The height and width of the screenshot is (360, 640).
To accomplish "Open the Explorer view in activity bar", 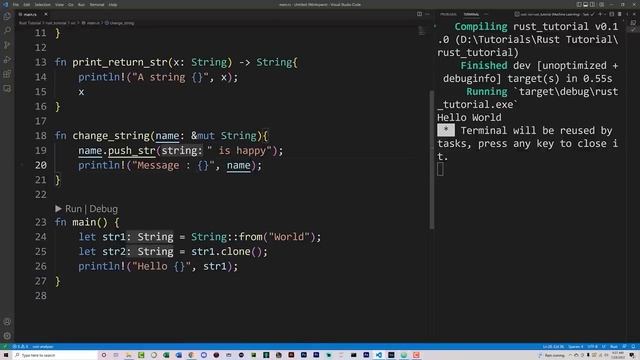I will coord(7,16).
